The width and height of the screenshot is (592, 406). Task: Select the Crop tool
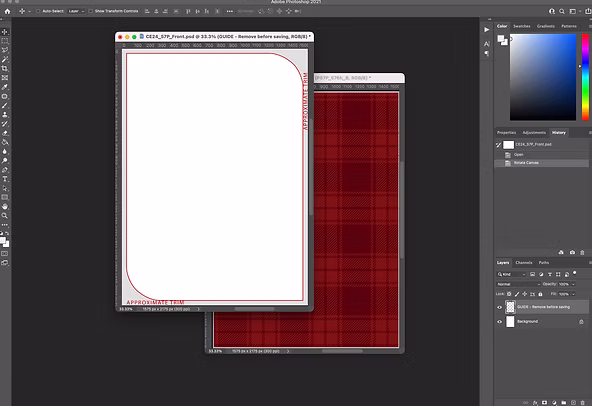click(5, 69)
